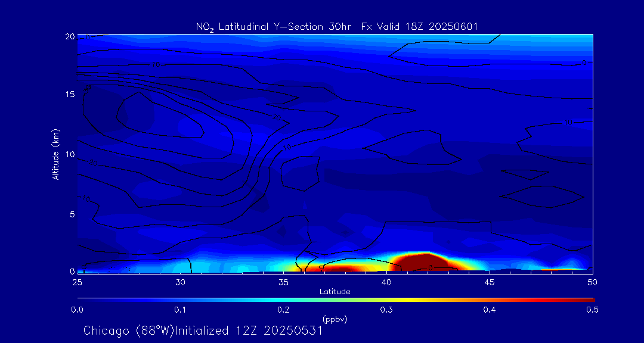Image resolution: width=644 pixels, height=343 pixels.
Task: Select latitude axis tick label "30"
Action: (180, 282)
